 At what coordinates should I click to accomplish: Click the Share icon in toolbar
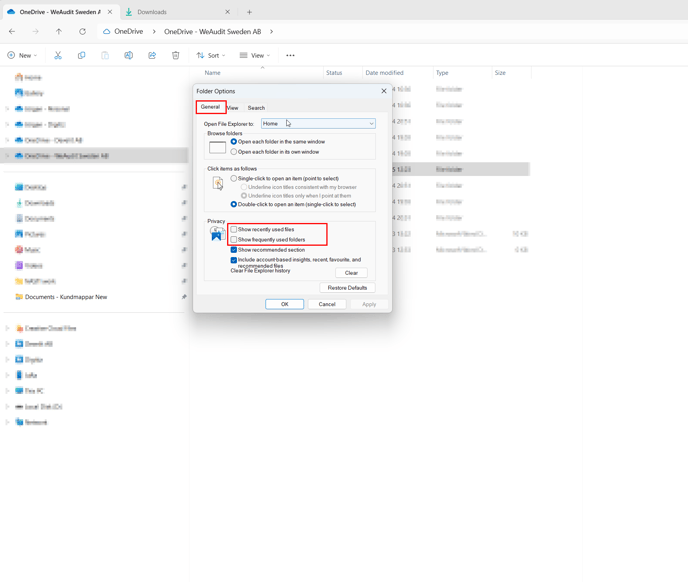(152, 56)
